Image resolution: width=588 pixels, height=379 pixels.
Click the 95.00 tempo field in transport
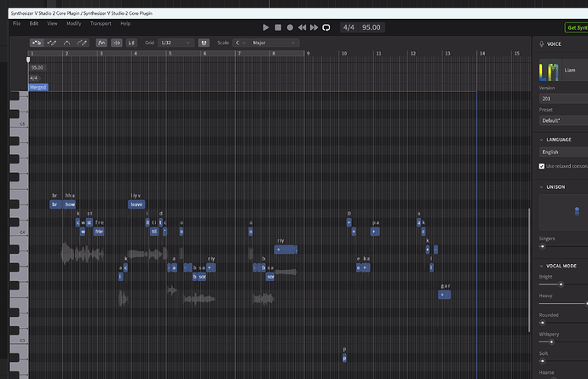(371, 27)
